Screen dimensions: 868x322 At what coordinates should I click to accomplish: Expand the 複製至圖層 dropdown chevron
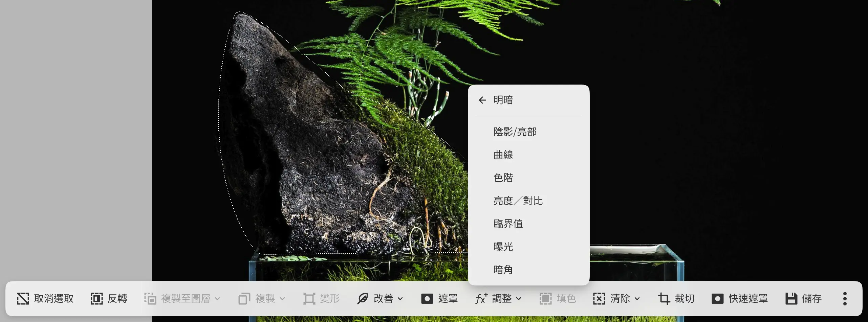(217, 299)
